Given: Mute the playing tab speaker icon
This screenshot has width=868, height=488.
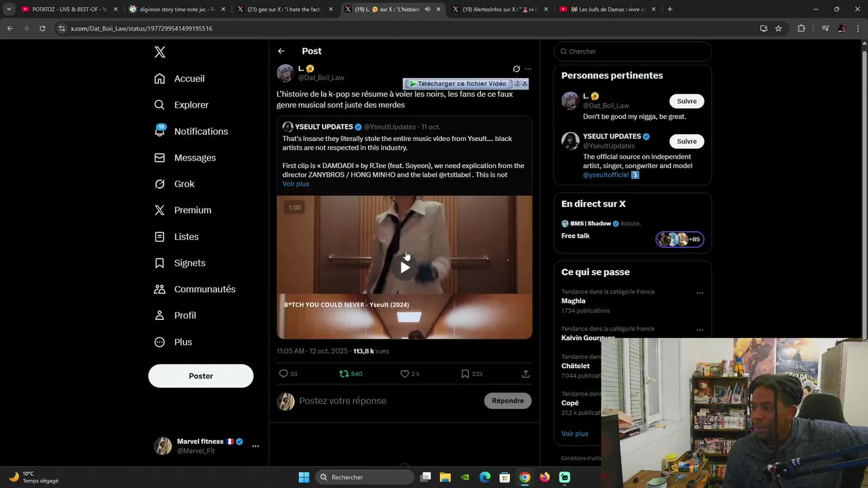Looking at the screenshot, I should [x=427, y=9].
